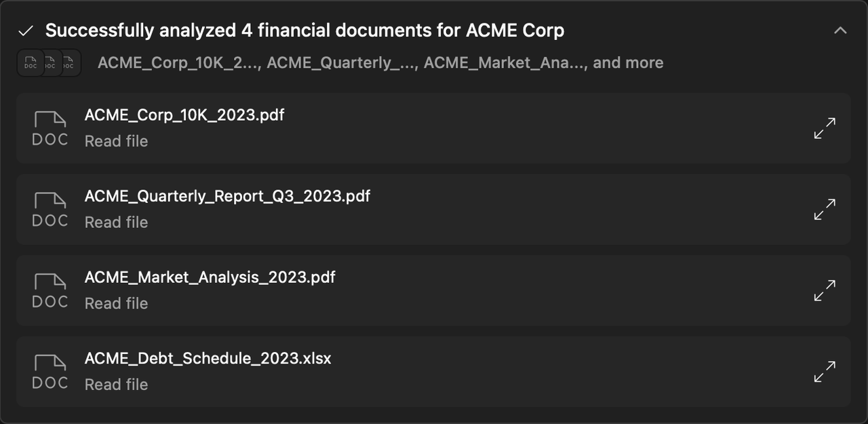Click 'Read file' under ACME_Corp_10K_2023.pdf
Viewport: 868px width, 424px height.
coord(116,141)
